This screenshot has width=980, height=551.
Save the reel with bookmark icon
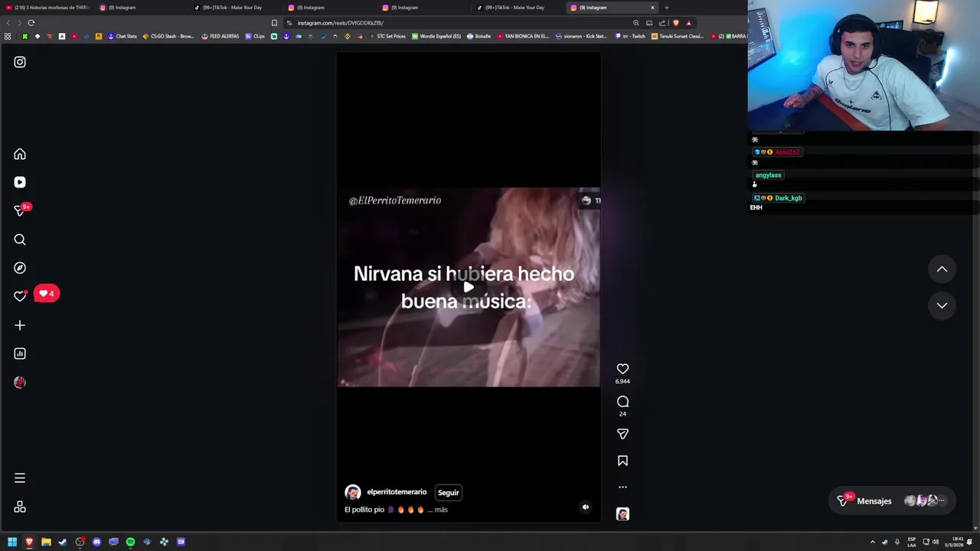(622, 461)
